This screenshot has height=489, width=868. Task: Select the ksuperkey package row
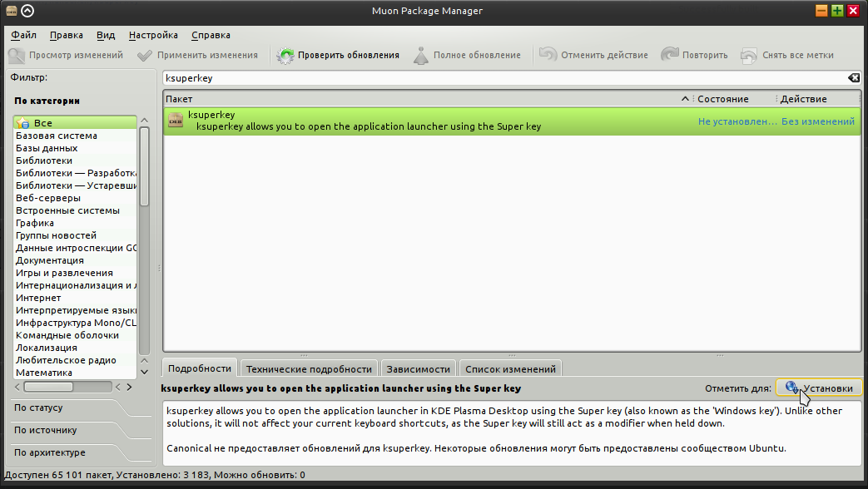[x=512, y=121]
